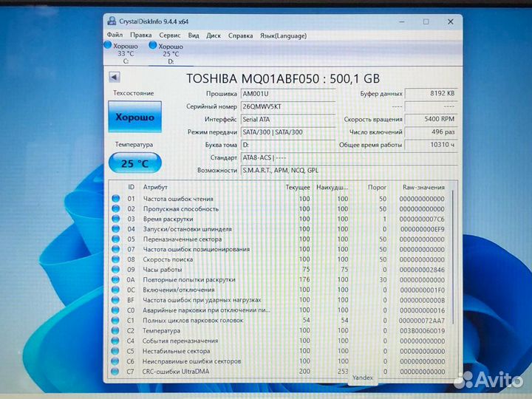Click status icon for attribute 01 Частота ошибок чтения
This screenshot has width=532, height=399.
coord(116,199)
